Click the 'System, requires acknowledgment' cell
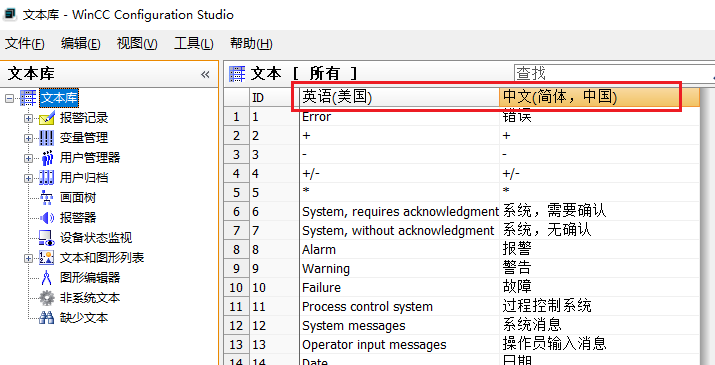 [399, 212]
